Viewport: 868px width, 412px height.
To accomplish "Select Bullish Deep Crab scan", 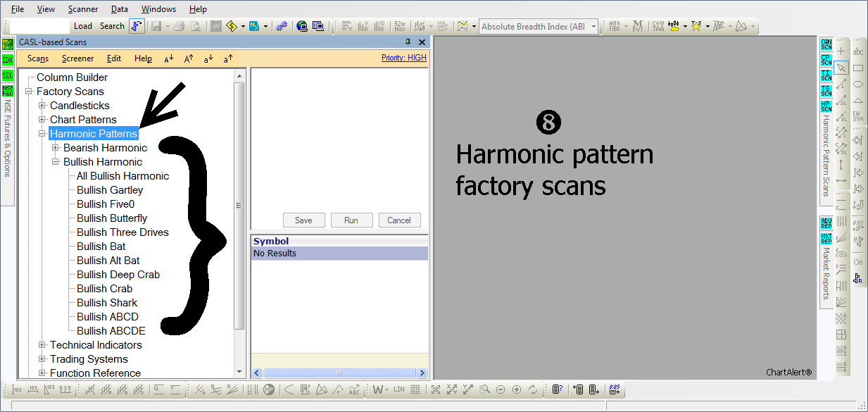I will click(x=118, y=275).
